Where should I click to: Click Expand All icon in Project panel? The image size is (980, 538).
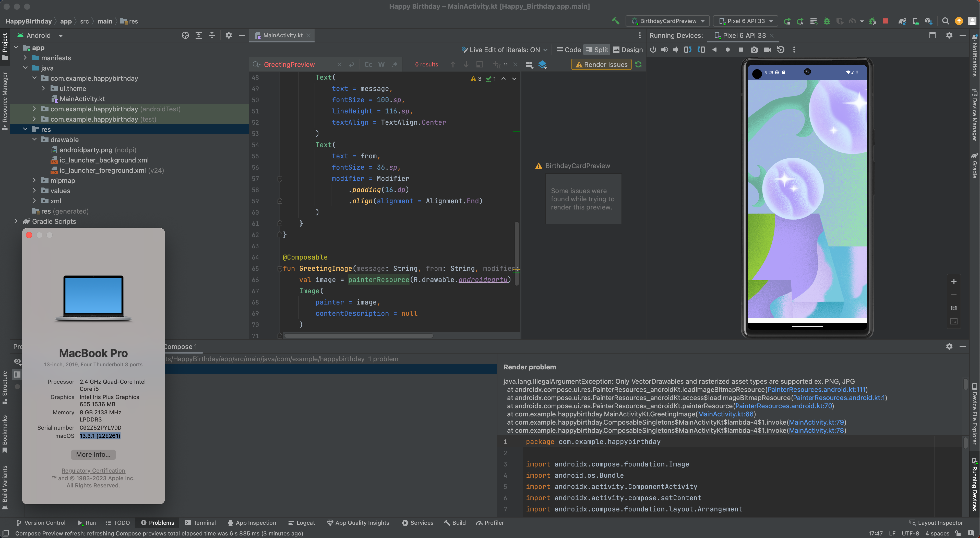pyautogui.click(x=199, y=36)
